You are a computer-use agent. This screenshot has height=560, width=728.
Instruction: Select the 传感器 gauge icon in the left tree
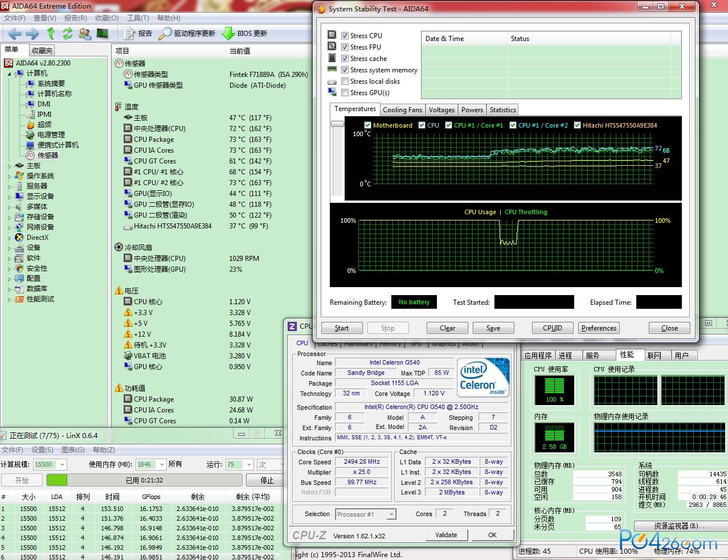coord(31,156)
